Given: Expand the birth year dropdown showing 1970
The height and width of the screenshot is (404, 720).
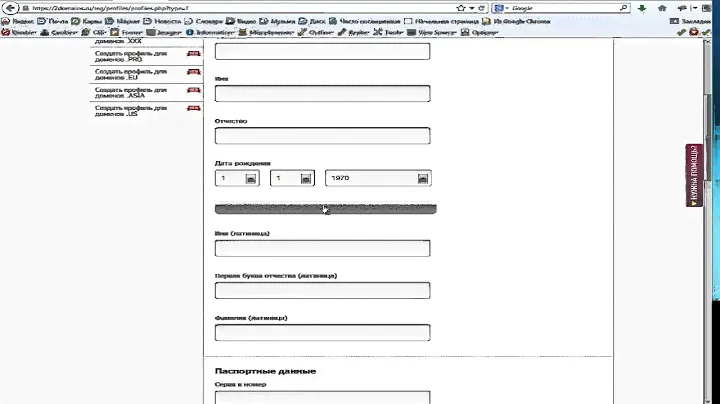Looking at the screenshot, I should click(423, 178).
